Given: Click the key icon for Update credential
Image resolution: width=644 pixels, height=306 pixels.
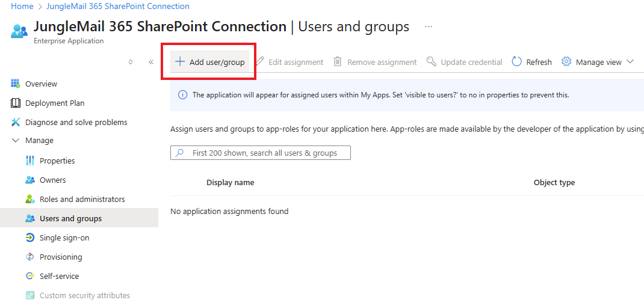Looking at the screenshot, I should 432,61.
